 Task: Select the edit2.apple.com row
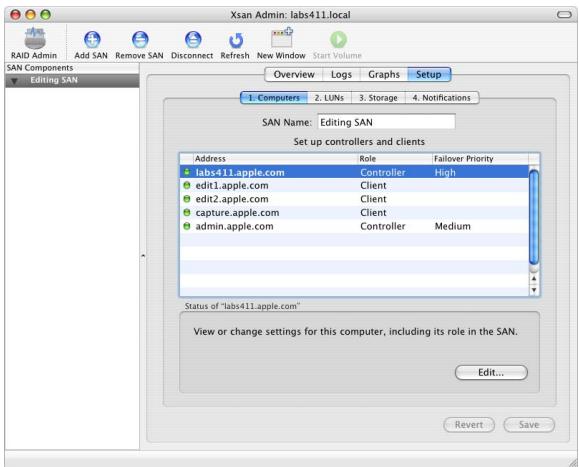(354, 199)
